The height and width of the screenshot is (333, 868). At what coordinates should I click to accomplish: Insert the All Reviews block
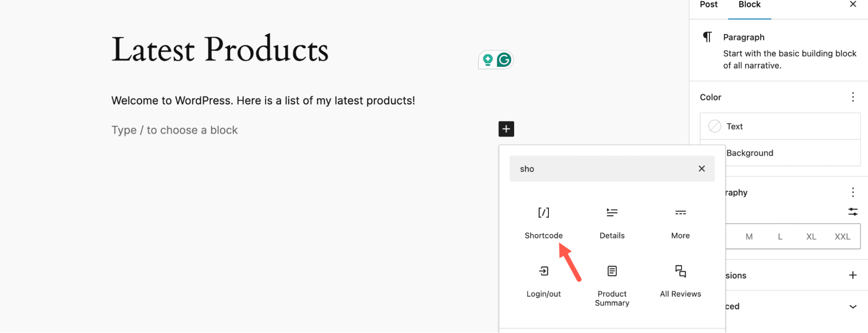pyautogui.click(x=680, y=282)
